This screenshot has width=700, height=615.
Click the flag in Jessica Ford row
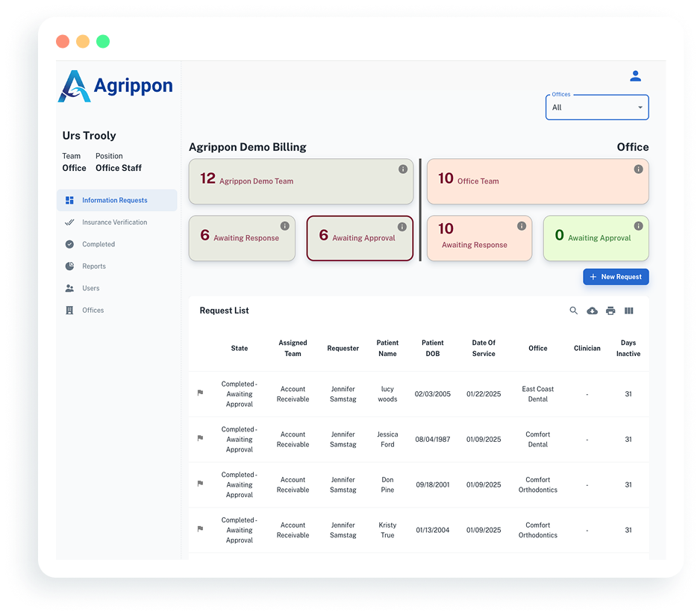[x=200, y=438]
